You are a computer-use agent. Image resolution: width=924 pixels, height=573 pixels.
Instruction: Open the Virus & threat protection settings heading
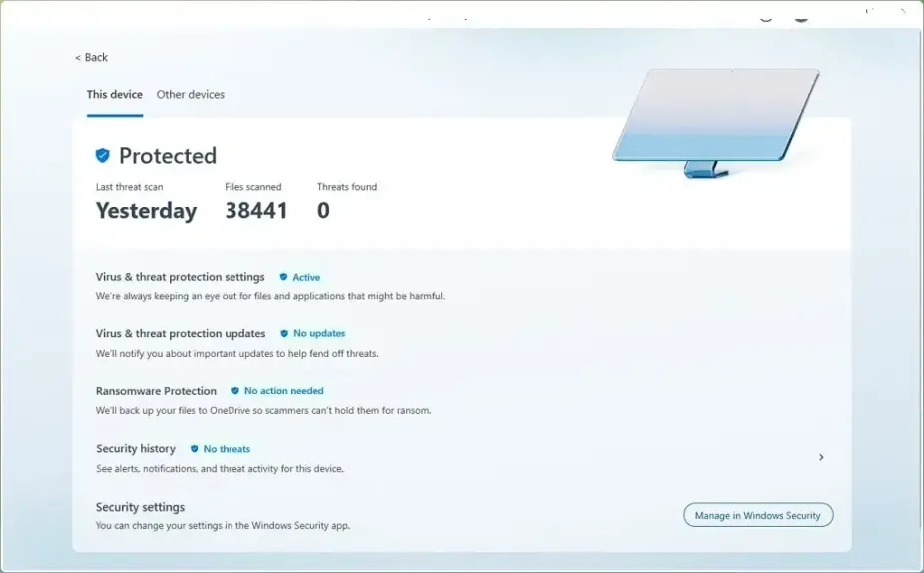click(180, 277)
